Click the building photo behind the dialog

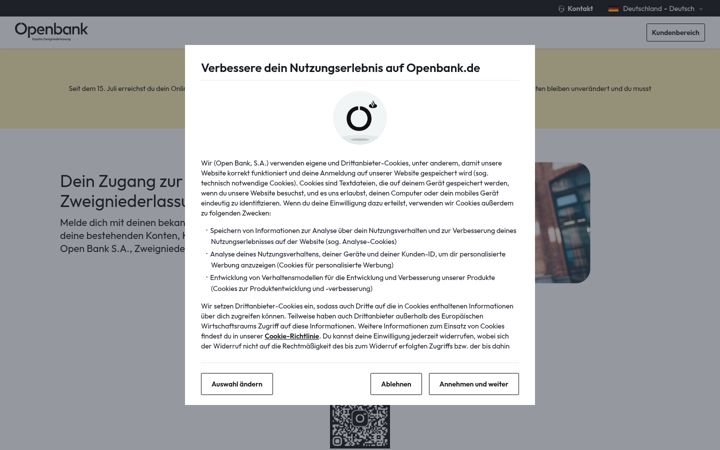point(562,222)
